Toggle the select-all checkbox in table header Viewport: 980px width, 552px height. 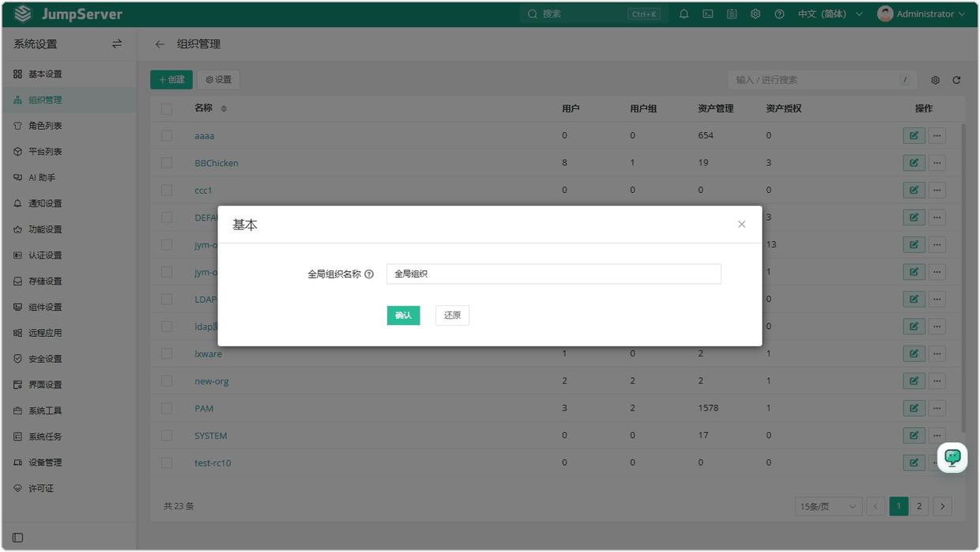coord(167,109)
